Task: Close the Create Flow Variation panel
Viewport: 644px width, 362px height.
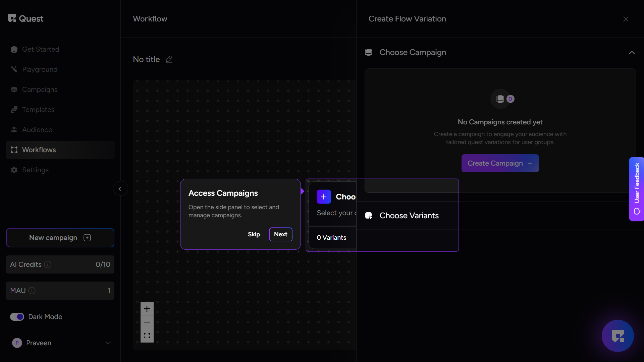Action: coord(626,19)
